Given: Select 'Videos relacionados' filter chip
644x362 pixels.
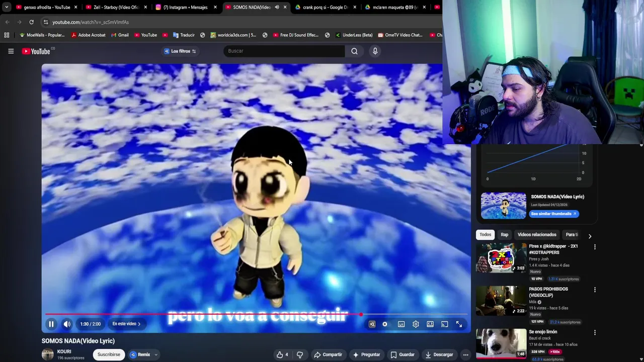Looking at the screenshot, I should 537,235.
